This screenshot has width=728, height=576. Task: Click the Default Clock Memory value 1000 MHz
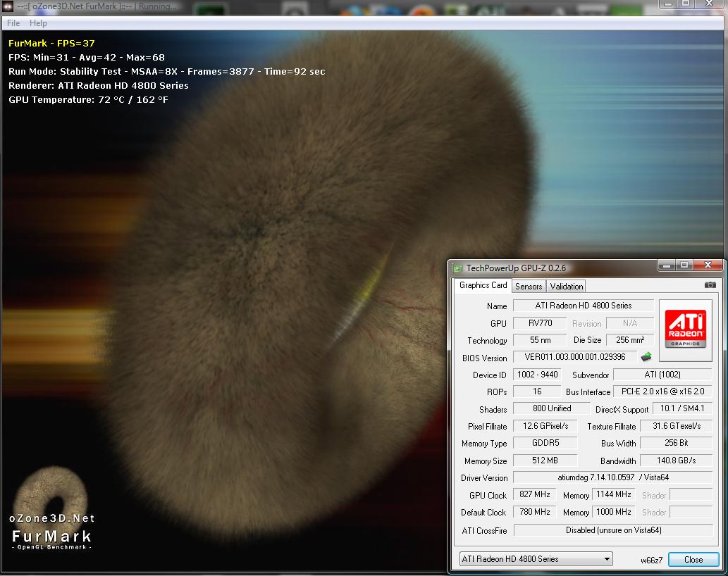click(x=613, y=511)
